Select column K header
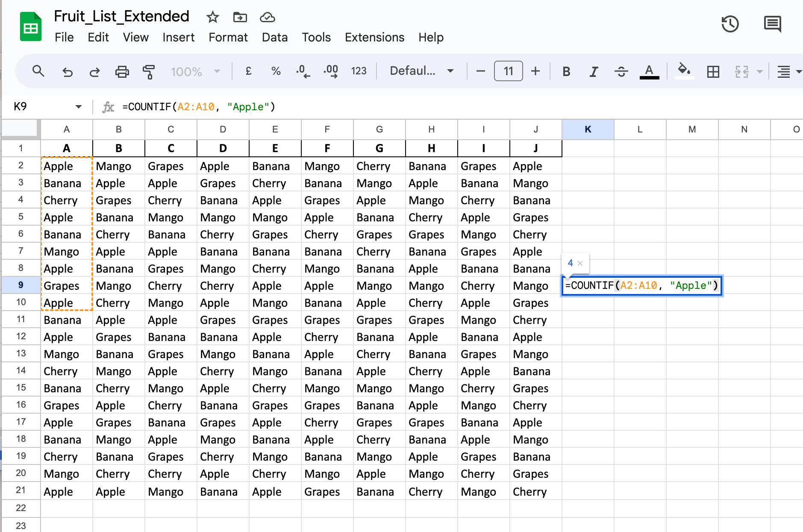Viewport: 803px width, 532px height. click(588, 129)
